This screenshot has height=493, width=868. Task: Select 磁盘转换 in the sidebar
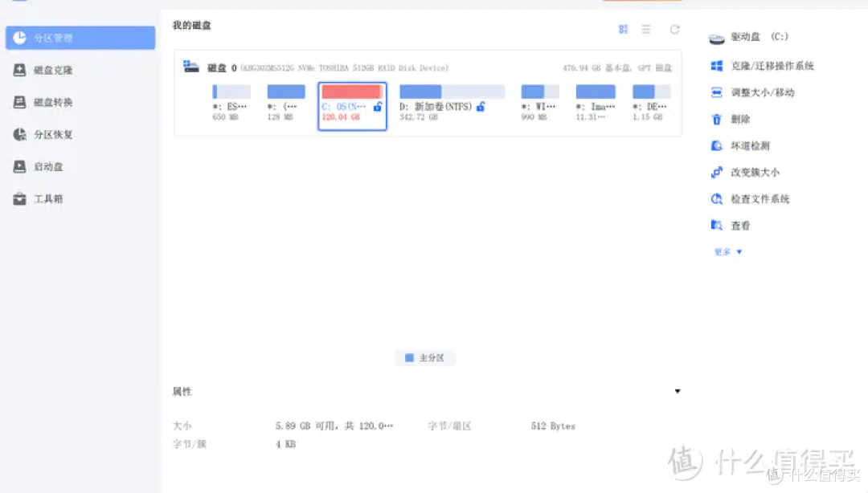(x=53, y=103)
